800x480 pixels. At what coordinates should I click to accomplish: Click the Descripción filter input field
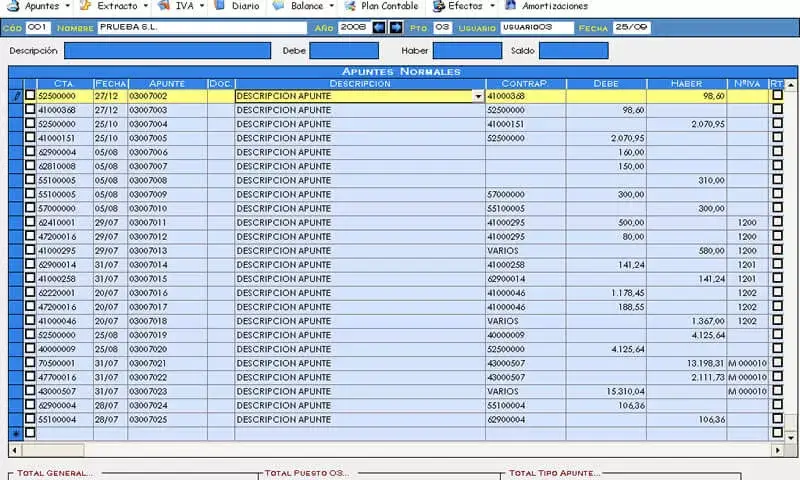pos(167,50)
